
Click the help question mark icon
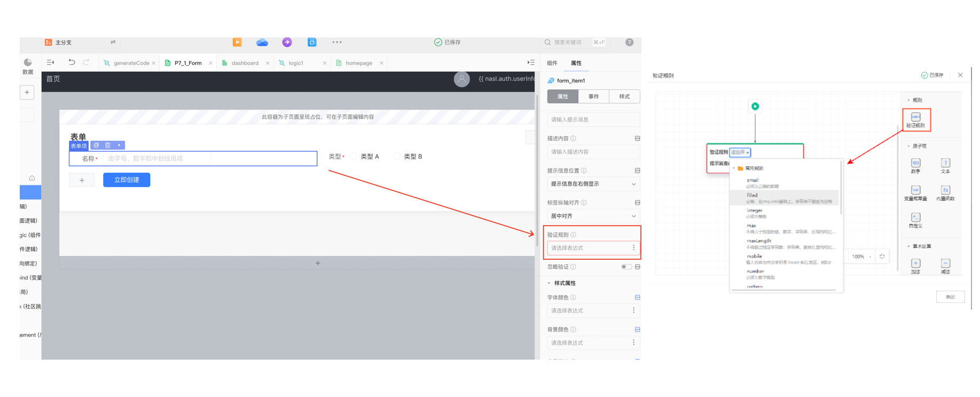(630, 42)
